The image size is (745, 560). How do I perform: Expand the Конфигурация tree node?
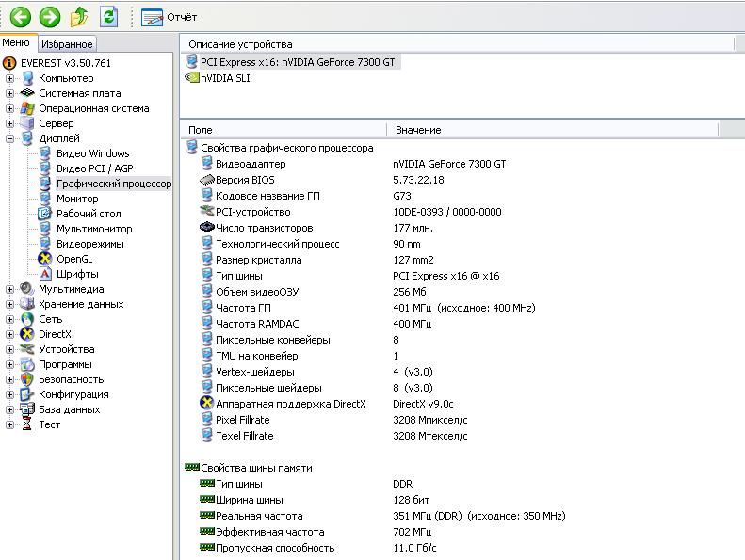[9, 394]
